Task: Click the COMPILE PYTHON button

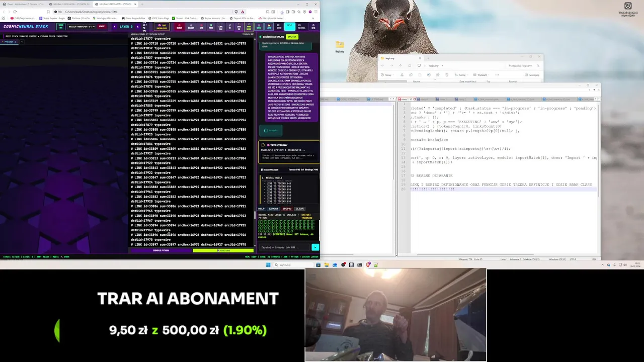Action: coord(161,250)
